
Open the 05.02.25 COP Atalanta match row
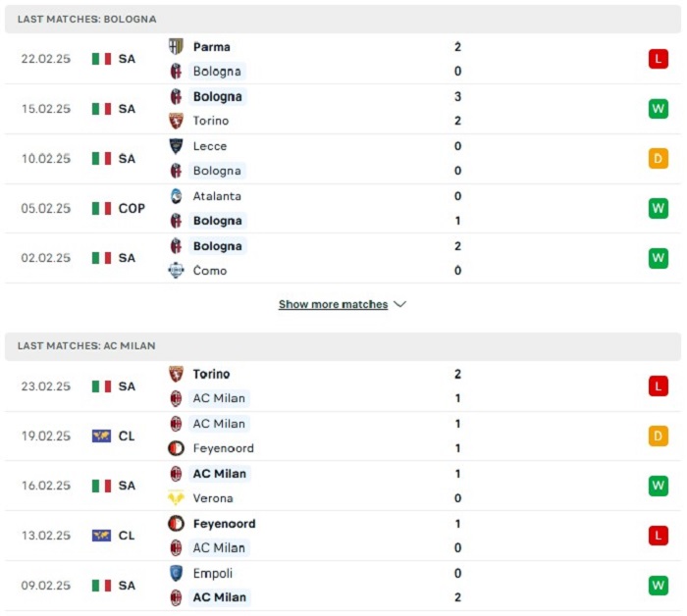point(343,208)
